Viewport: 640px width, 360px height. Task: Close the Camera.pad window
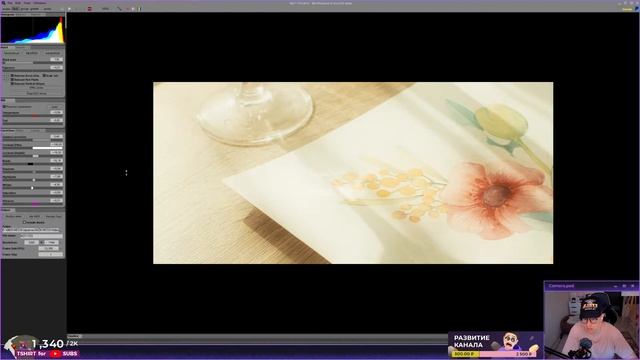coord(633,286)
